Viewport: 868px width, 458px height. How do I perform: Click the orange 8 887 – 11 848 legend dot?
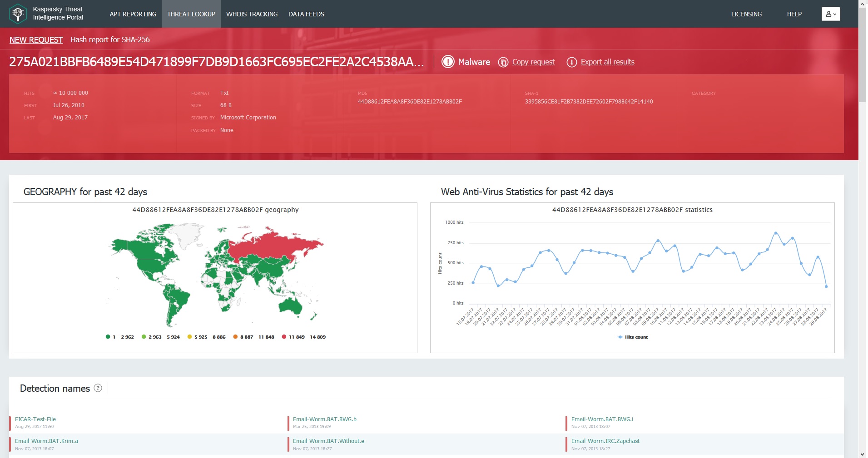(x=235, y=337)
